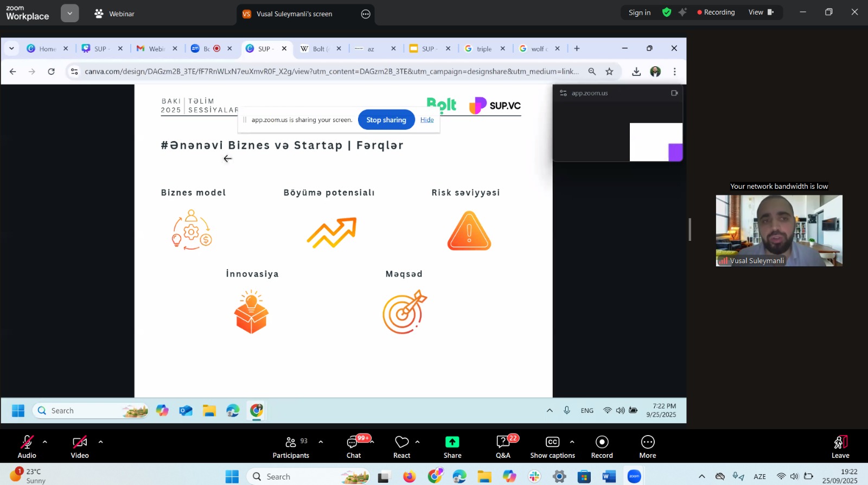
Task: Open the Zoom Workplace dropdown chevron
Action: [69, 13]
